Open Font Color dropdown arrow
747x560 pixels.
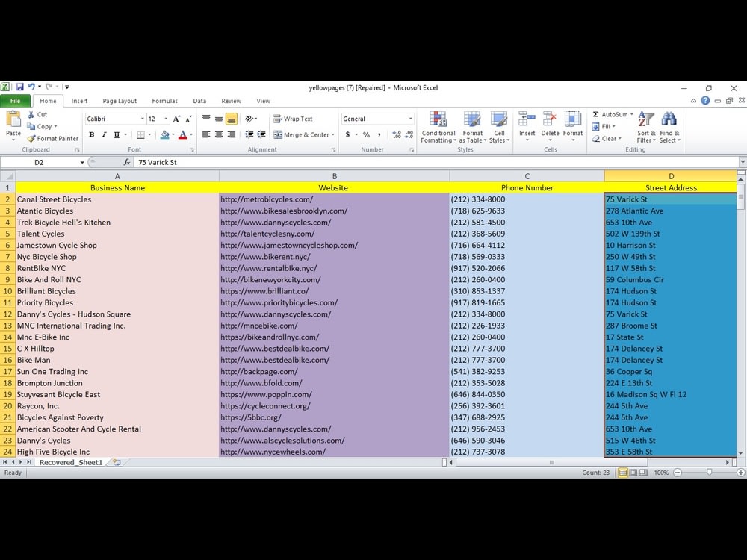[x=191, y=134]
